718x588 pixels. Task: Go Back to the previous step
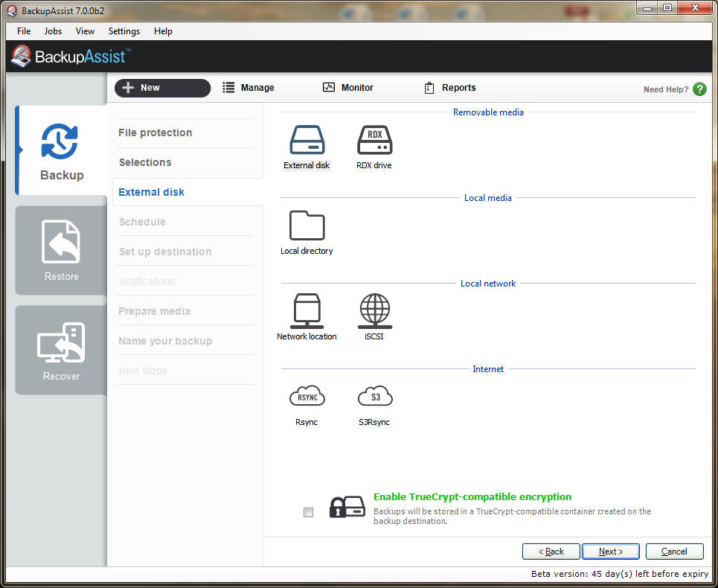pyautogui.click(x=551, y=552)
